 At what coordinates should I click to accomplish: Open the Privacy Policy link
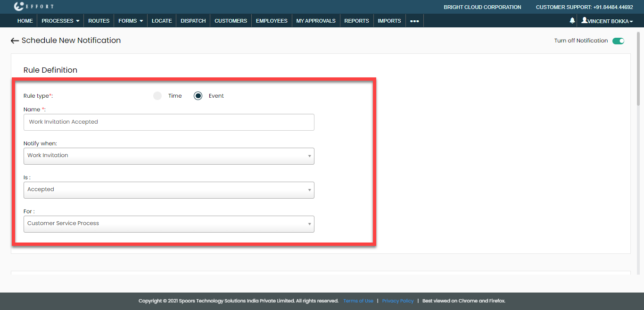click(x=397, y=301)
